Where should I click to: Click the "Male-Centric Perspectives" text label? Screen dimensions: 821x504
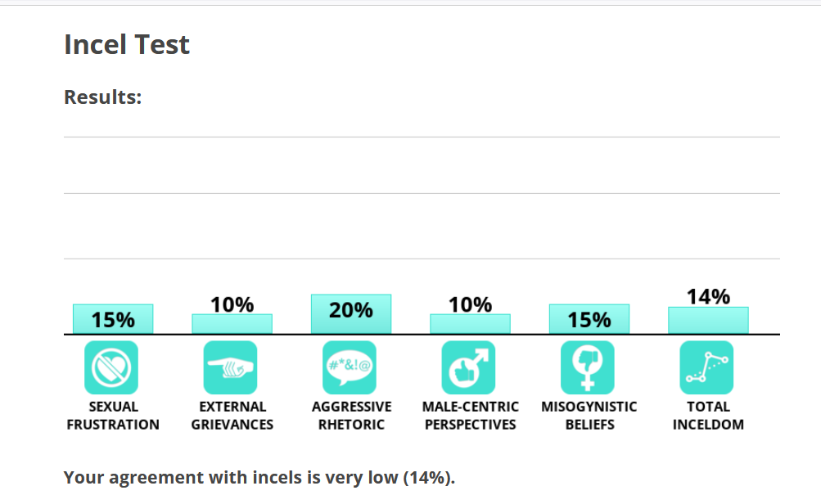pos(470,416)
